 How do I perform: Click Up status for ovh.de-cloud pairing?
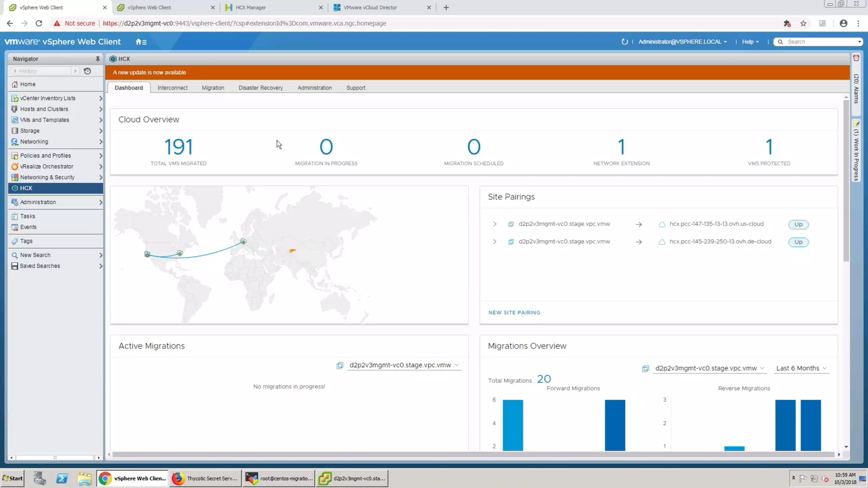click(798, 242)
